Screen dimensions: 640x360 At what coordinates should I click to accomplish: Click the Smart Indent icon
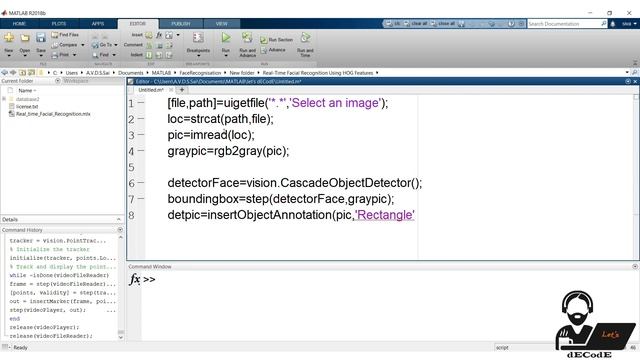(149, 55)
